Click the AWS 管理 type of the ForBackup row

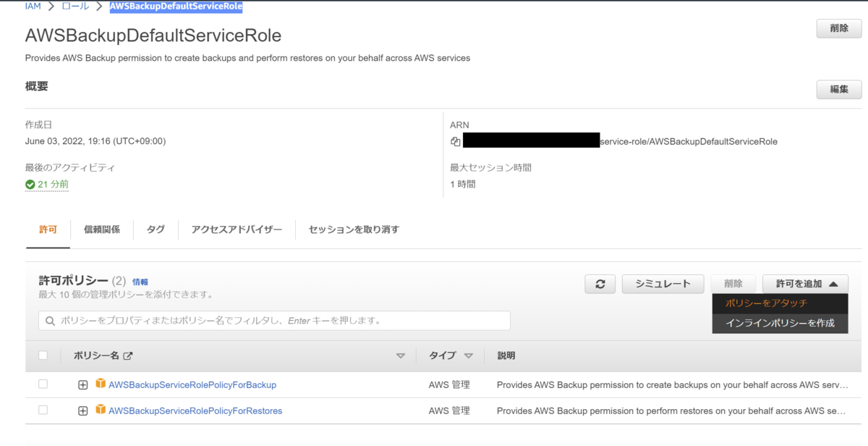[449, 384]
